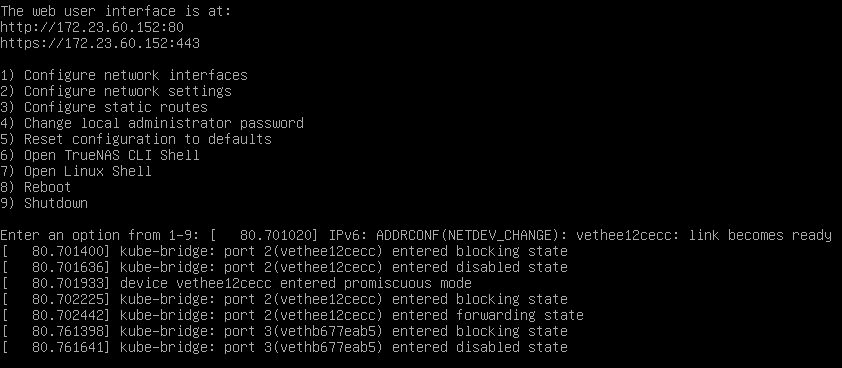Viewport: 842px width, 368px height.
Task: Click the https://172.23.60.152:443 secure URL
Action: click(100, 43)
